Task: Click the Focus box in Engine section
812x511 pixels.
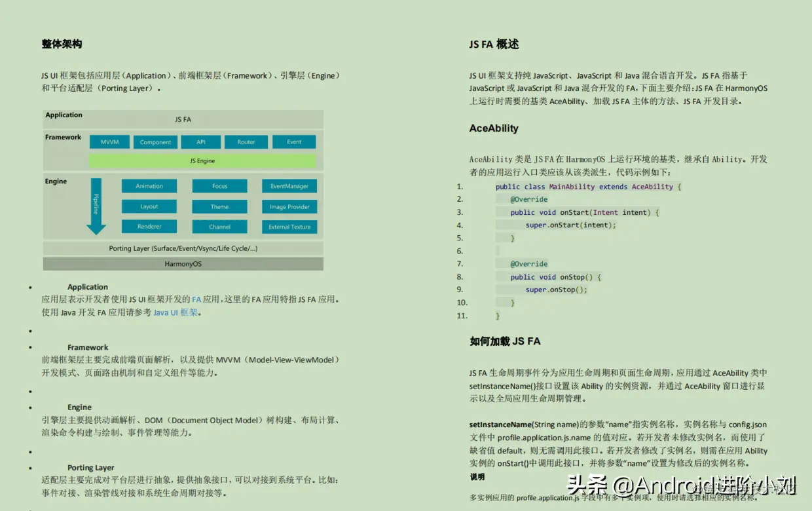Action: [219, 186]
